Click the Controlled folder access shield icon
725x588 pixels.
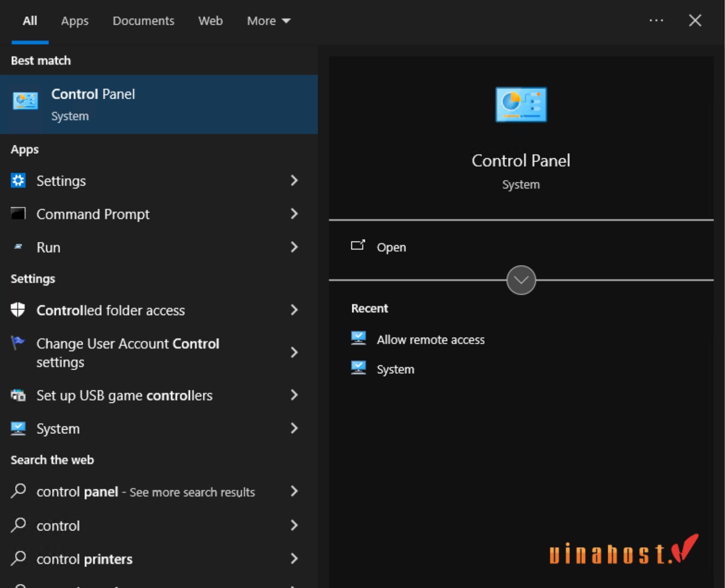(18, 310)
